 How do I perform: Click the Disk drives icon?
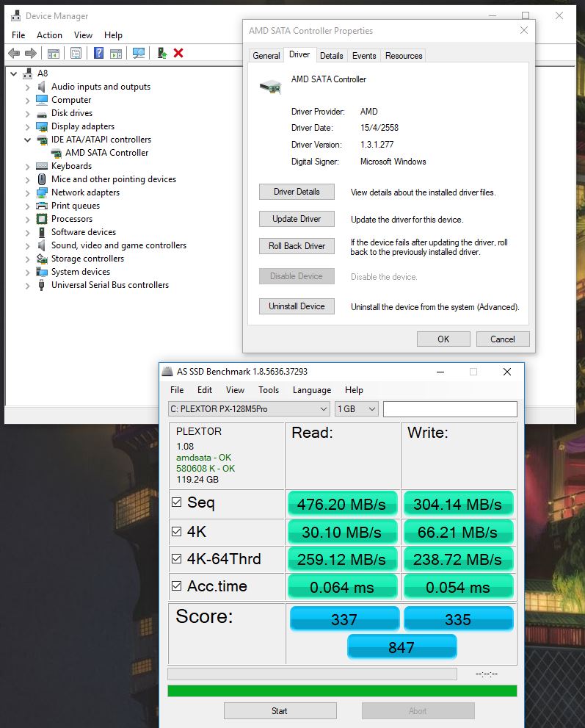tap(42, 114)
